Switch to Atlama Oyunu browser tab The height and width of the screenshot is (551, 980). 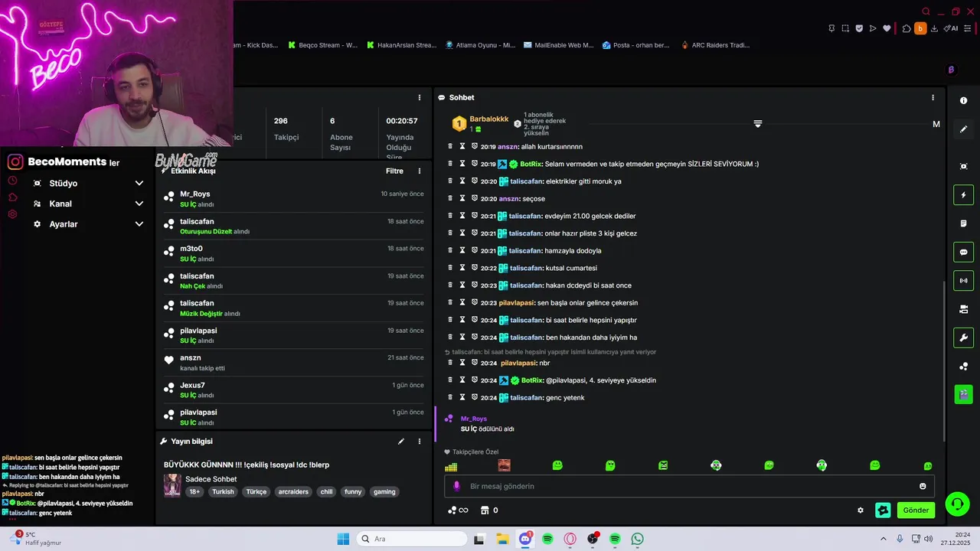(x=480, y=45)
